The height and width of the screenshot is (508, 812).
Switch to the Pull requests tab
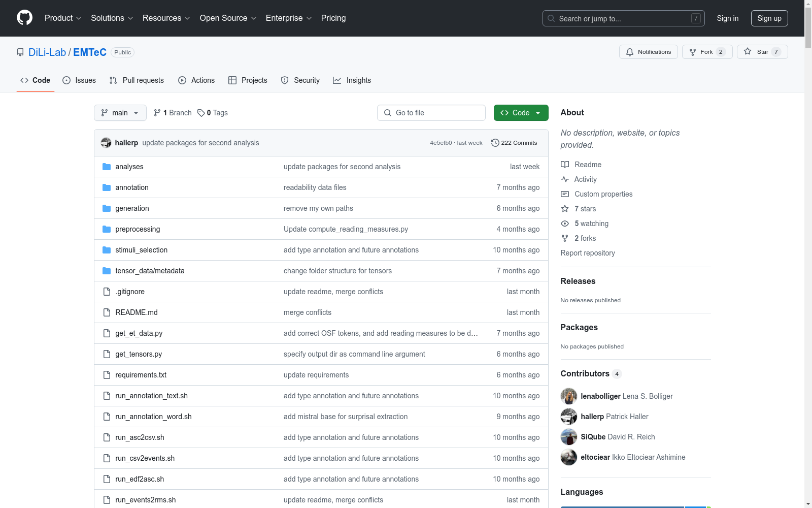[137, 80]
